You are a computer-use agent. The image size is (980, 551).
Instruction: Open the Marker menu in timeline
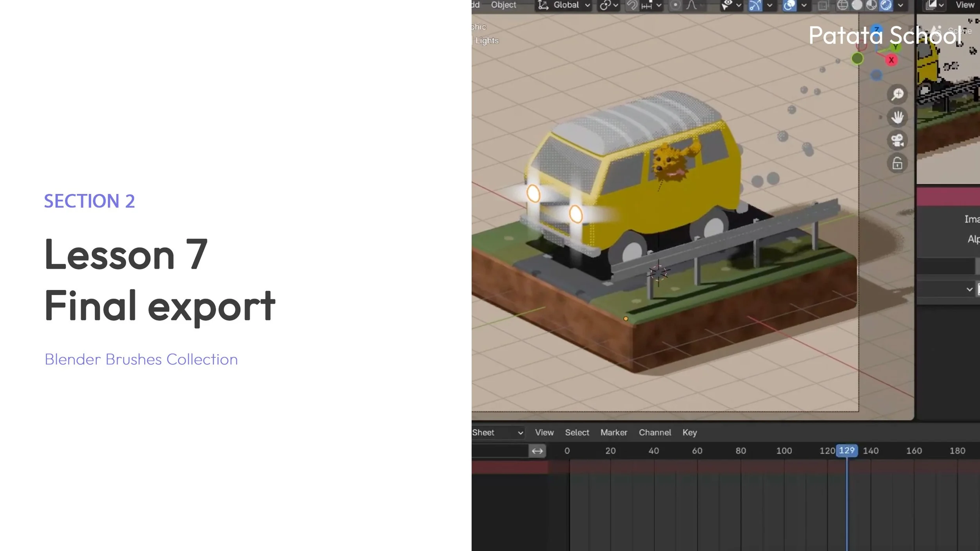[613, 433]
